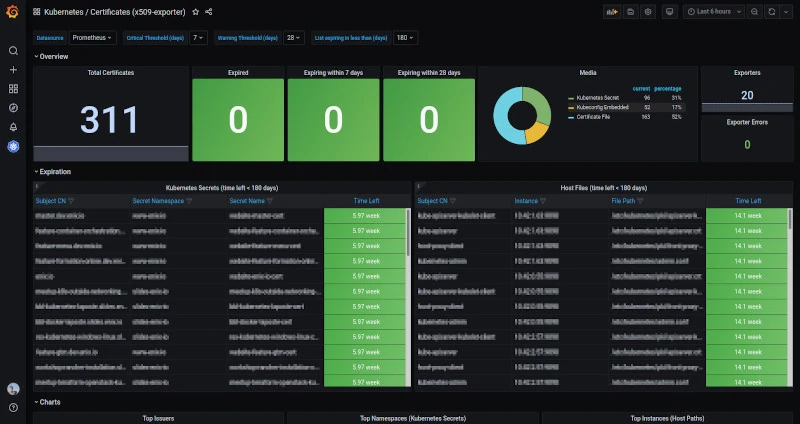
Task: Star this dashboard as favorite
Action: click(195, 12)
